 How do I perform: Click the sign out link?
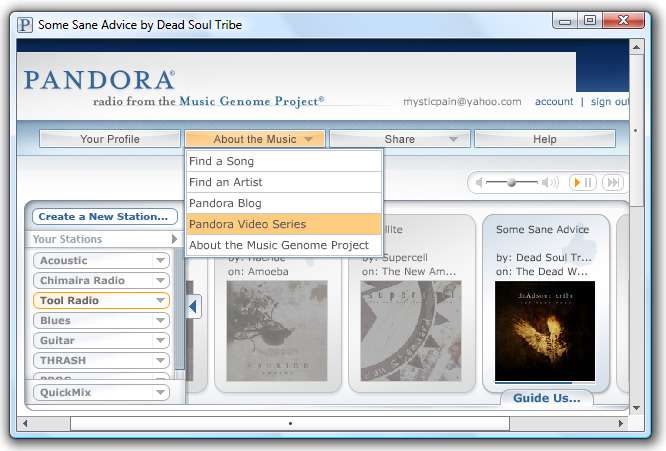pos(609,102)
